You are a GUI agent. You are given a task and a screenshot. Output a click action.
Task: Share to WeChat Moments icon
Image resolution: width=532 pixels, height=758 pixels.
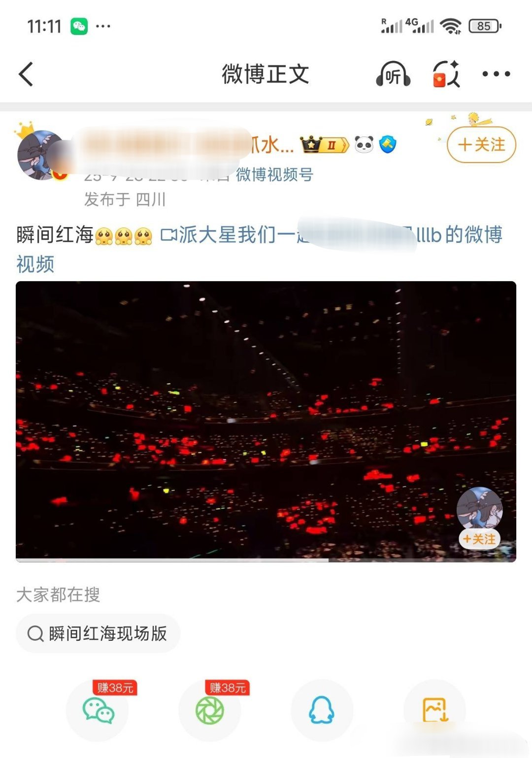pos(210,711)
